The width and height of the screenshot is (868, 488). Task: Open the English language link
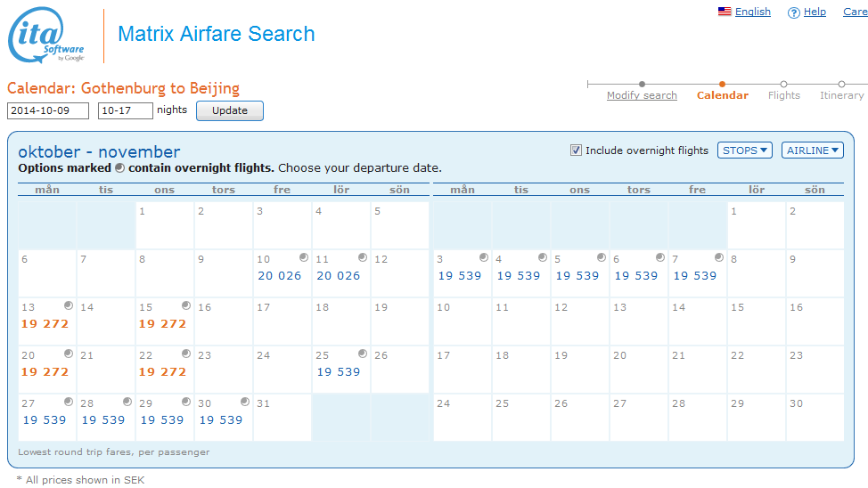click(x=752, y=12)
